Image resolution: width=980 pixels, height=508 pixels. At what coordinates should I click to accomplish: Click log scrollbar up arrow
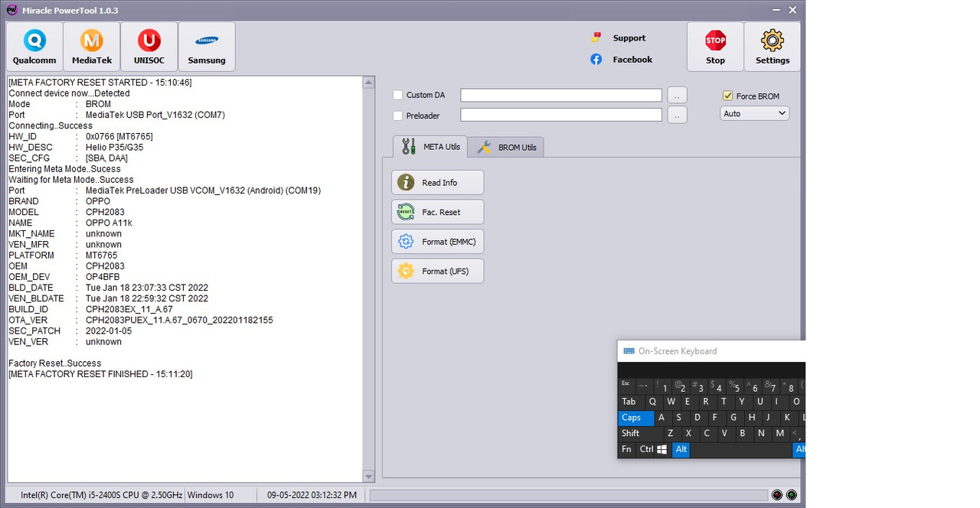368,83
